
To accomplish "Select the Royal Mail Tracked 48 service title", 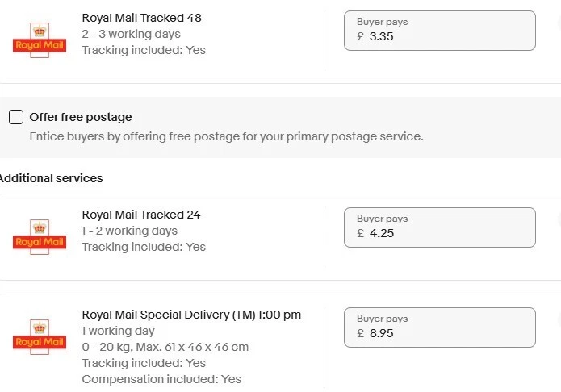I will click(x=141, y=18).
